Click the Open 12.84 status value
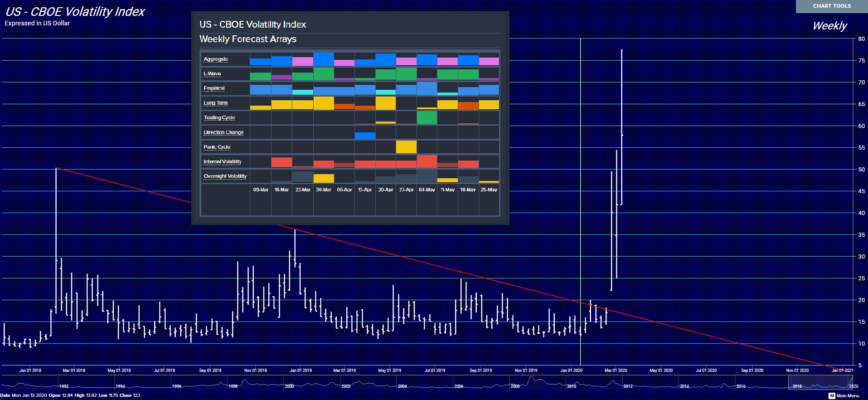868x400 pixels. click(x=61, y=395)
